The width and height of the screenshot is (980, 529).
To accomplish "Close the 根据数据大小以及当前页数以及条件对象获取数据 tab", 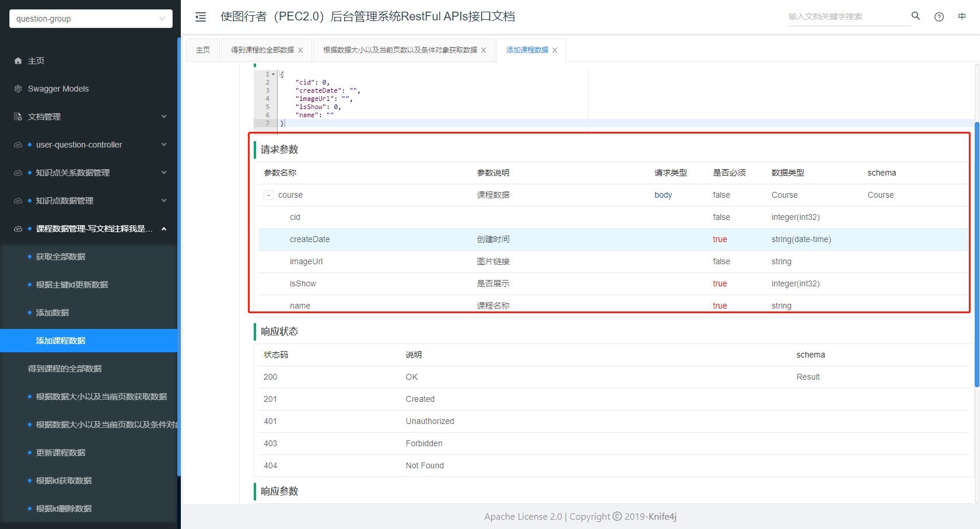I will (x=484, y=50).
